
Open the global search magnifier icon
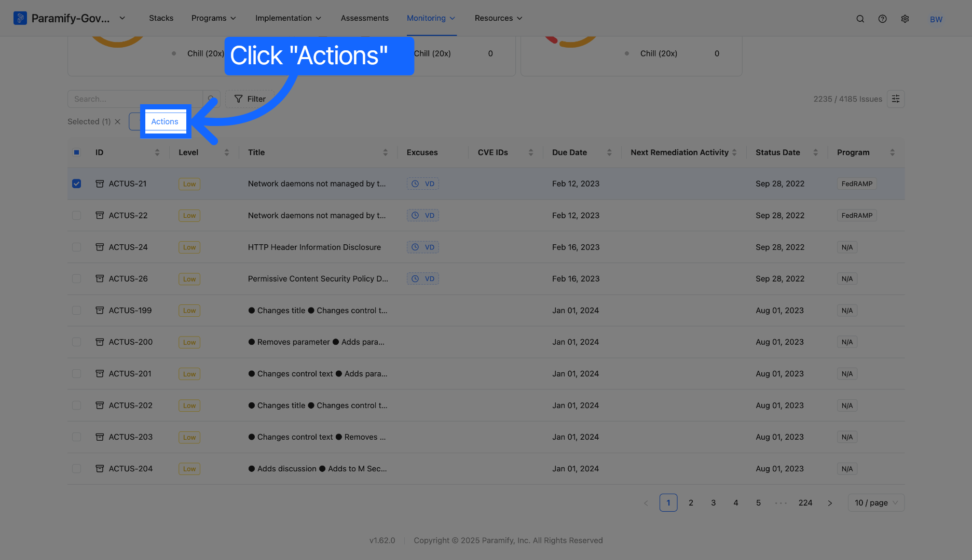tap(860, 19)
